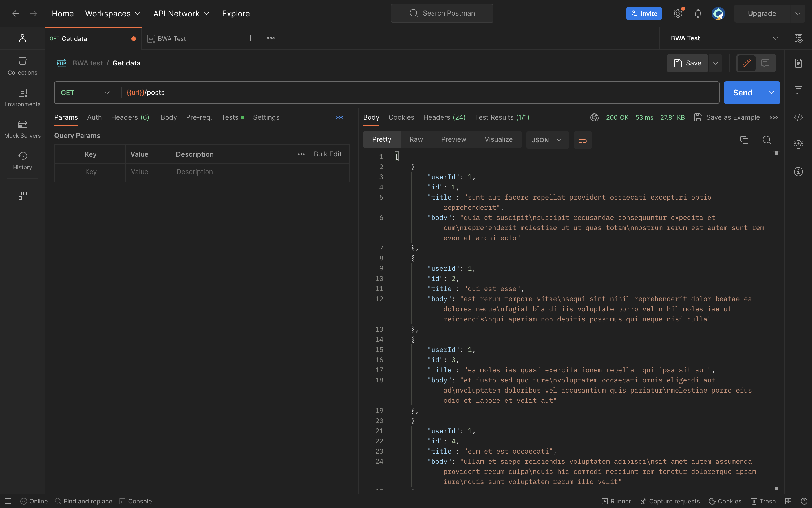The height and width of the screenshot is (508, 812).
Task: Select the Pretty response view
Action: click(x=381, y=139)
